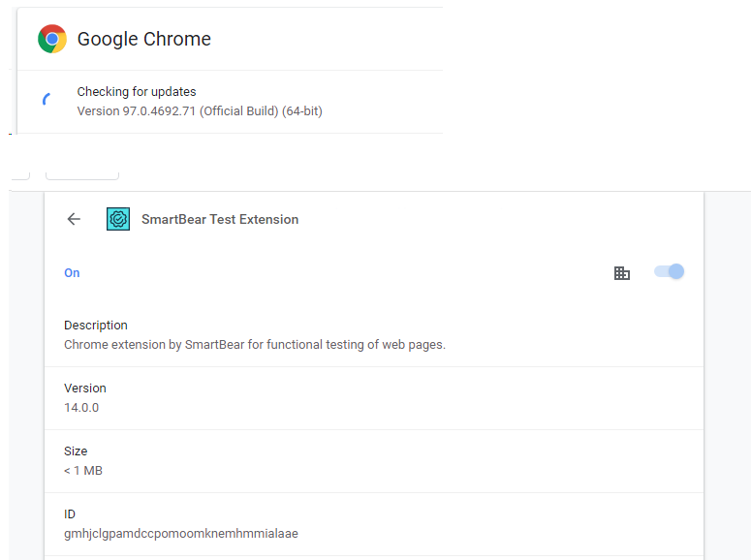This screenshot has width=751, height=560.
Task: Click the Description section label
Action: click(96, 326)
